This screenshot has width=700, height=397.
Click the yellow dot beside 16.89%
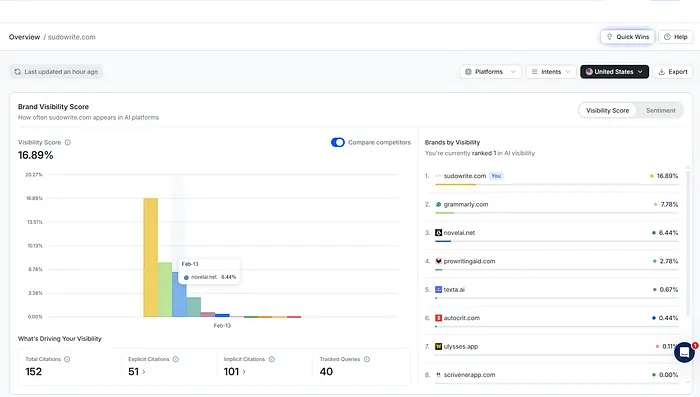[x=652, y=176]
